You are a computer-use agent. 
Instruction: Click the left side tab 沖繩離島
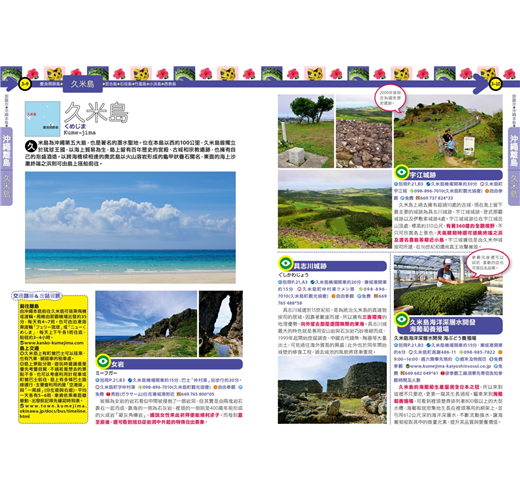[x=6, y=150]
